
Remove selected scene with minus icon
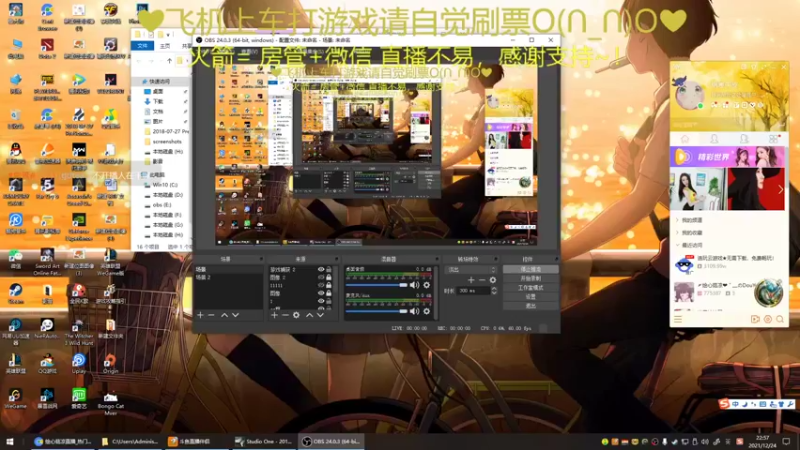(x=211, y=315)
